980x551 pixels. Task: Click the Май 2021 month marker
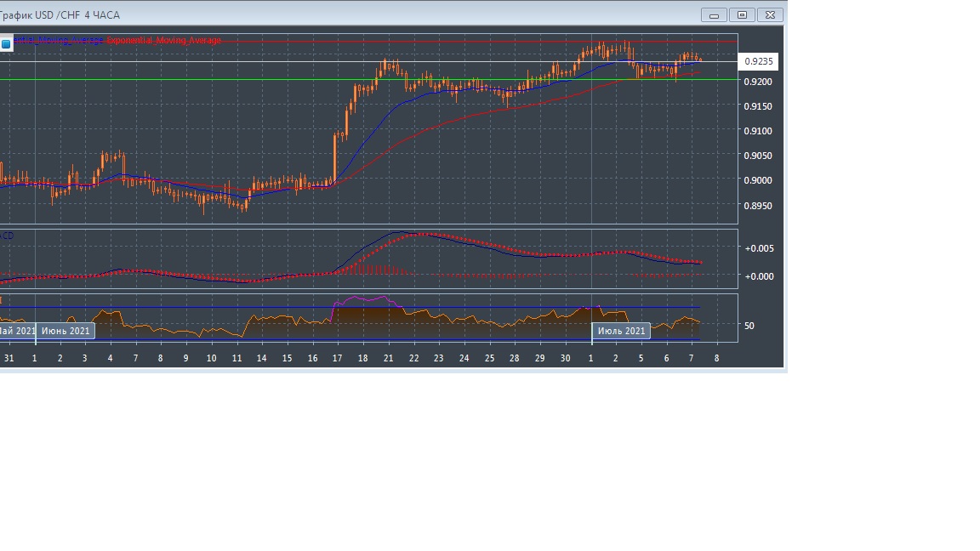[x=17, y=331]
